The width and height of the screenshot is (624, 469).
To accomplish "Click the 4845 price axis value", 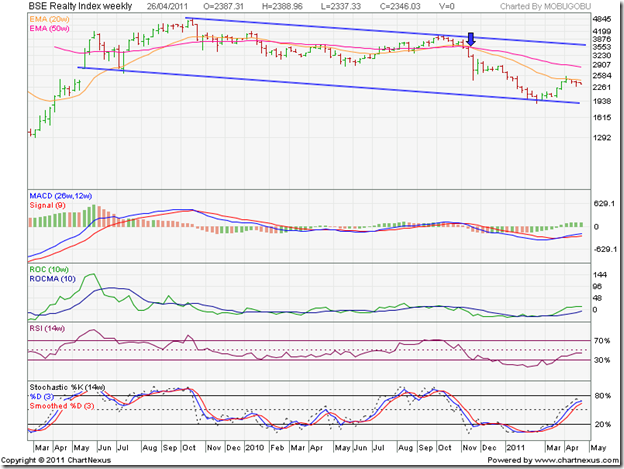I will 602,19.
